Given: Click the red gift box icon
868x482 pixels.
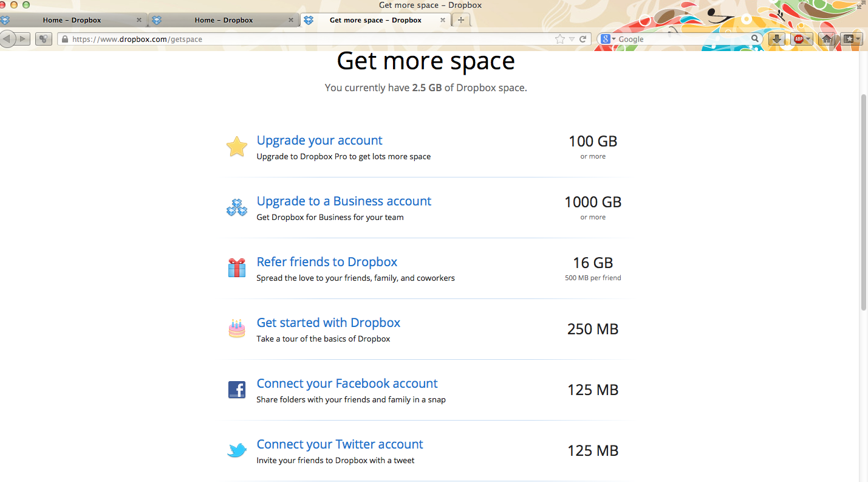Looking at the screenshot, I should [x=236, y=268].
